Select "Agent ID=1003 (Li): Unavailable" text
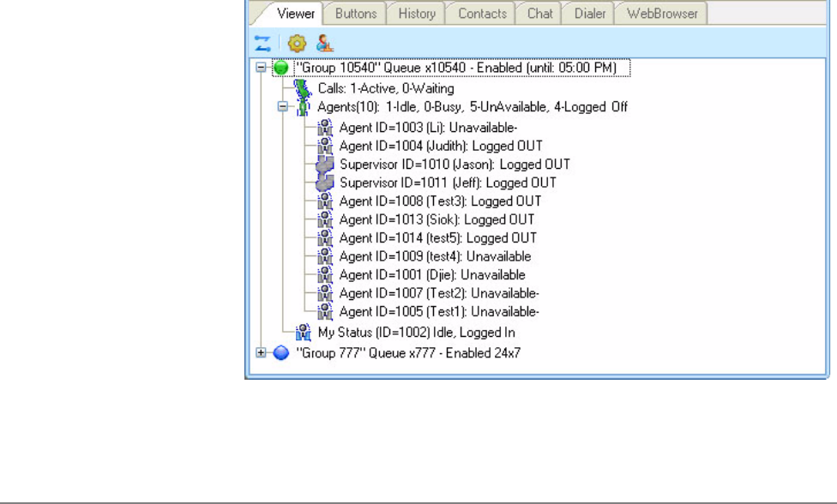 tap(428, 128)
